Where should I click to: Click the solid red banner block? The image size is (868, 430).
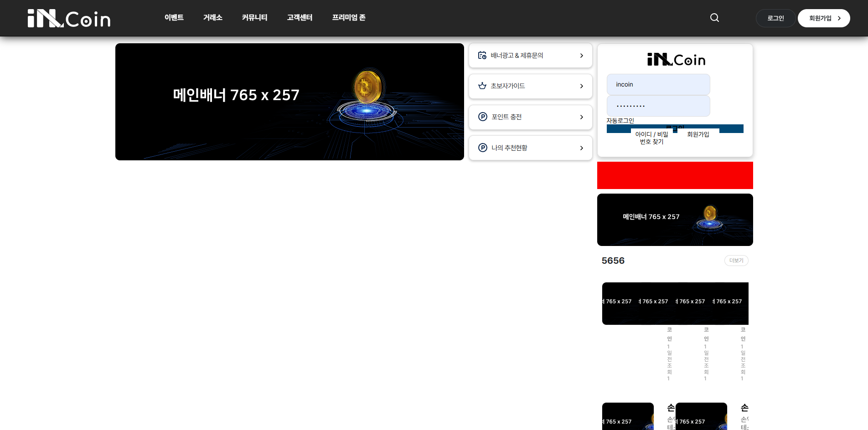[x=675, y=175]
